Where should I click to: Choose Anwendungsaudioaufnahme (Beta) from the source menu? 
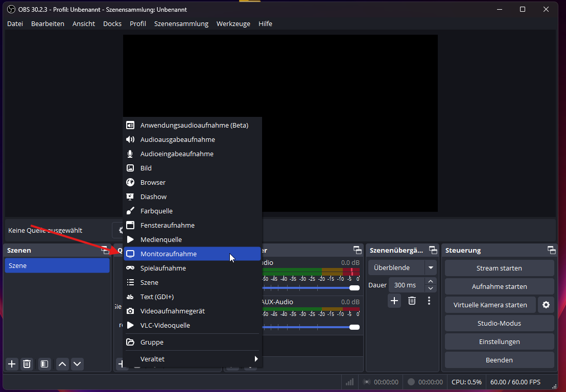192,125
